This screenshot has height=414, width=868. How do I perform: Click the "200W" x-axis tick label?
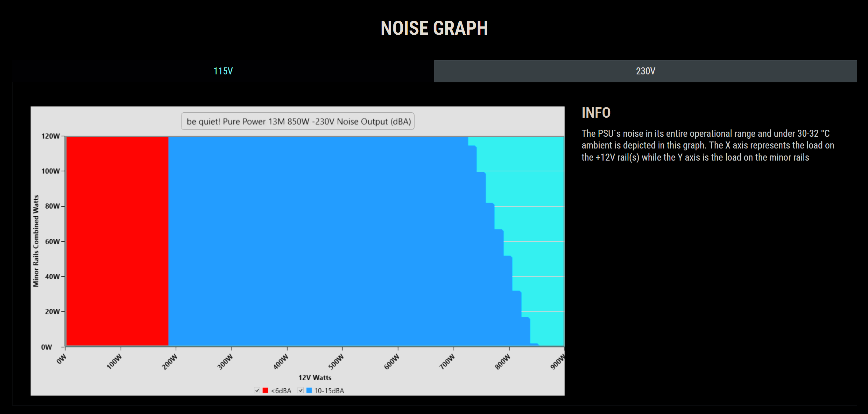169,362
